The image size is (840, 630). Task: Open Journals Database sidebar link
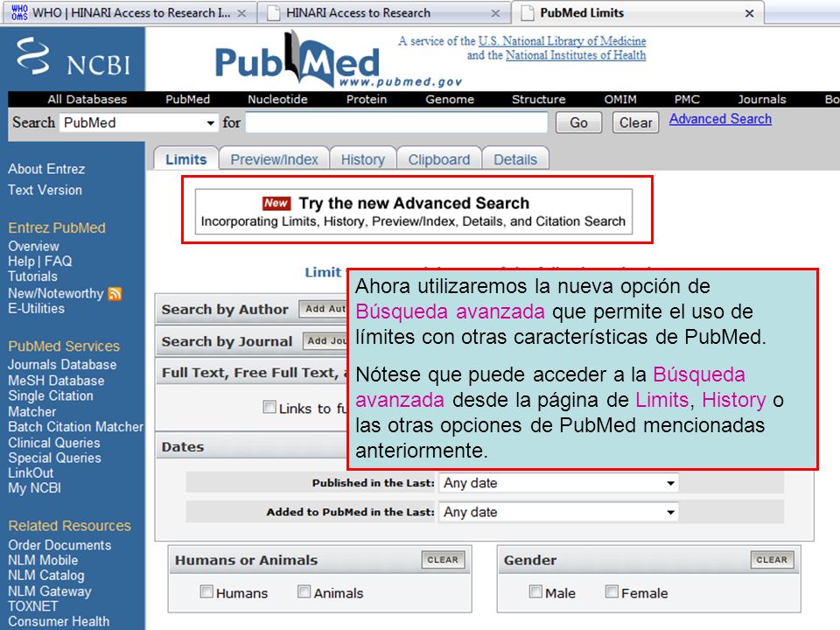[x=62, y=364]
